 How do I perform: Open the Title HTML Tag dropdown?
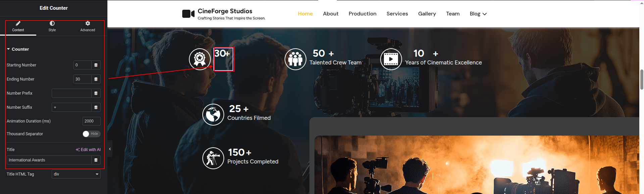click(x=76, y=174)
